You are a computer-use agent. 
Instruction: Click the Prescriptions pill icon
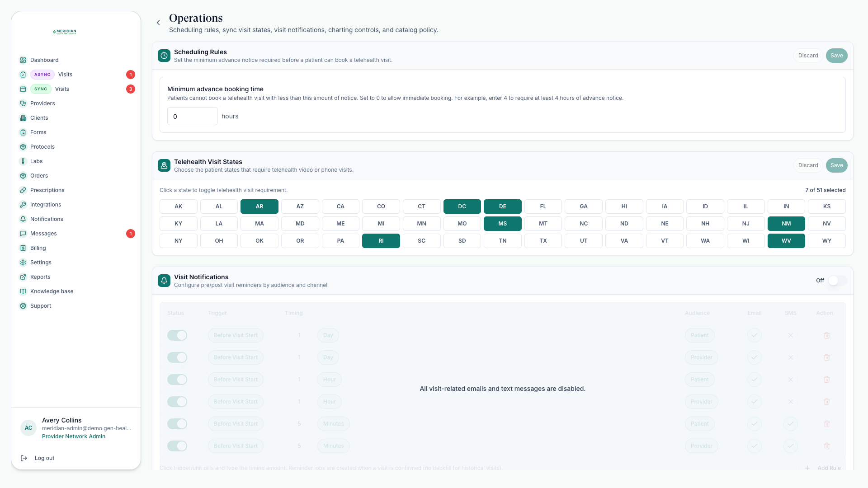[23, 190]
